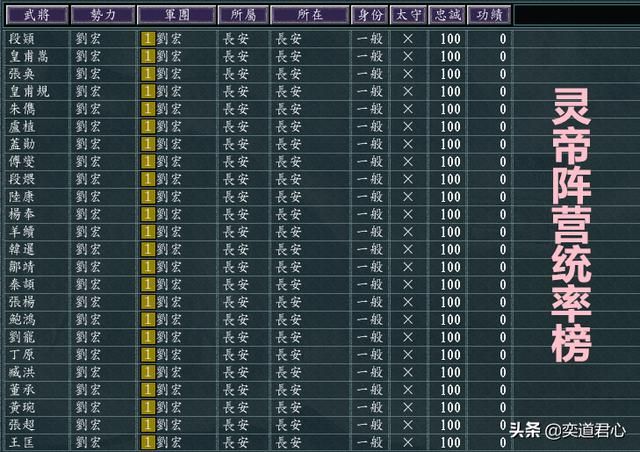The image size is (640, 452).
Task: Select officer 王匡 in the list
Action: (22, 443)
